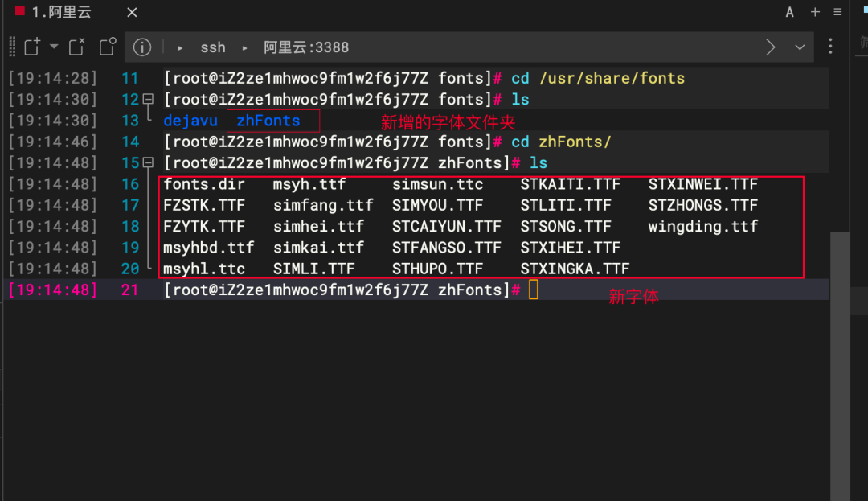Screen dimensions: 868x501
Task: Click the dotted drag handle before the session toolbar
Action: 10,47
